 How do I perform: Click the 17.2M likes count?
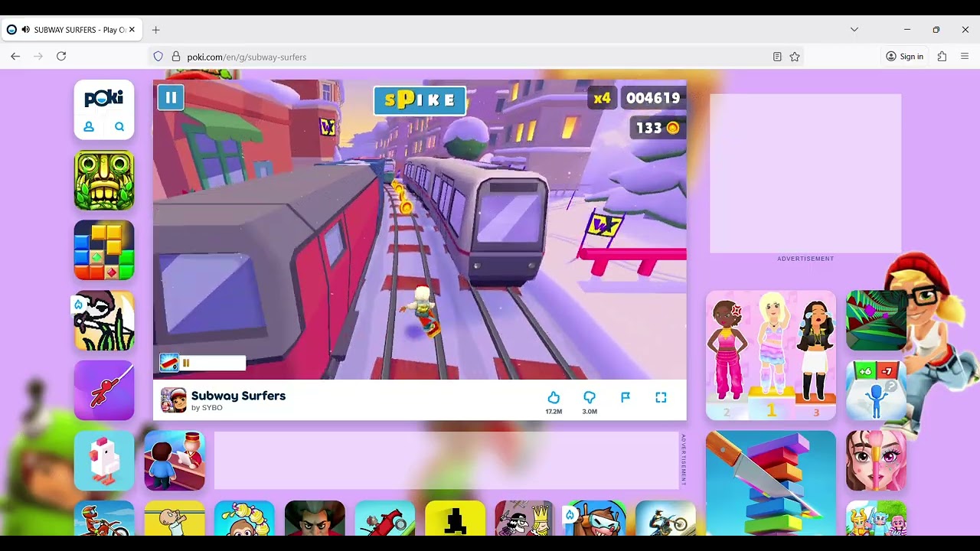pos(554,412)
